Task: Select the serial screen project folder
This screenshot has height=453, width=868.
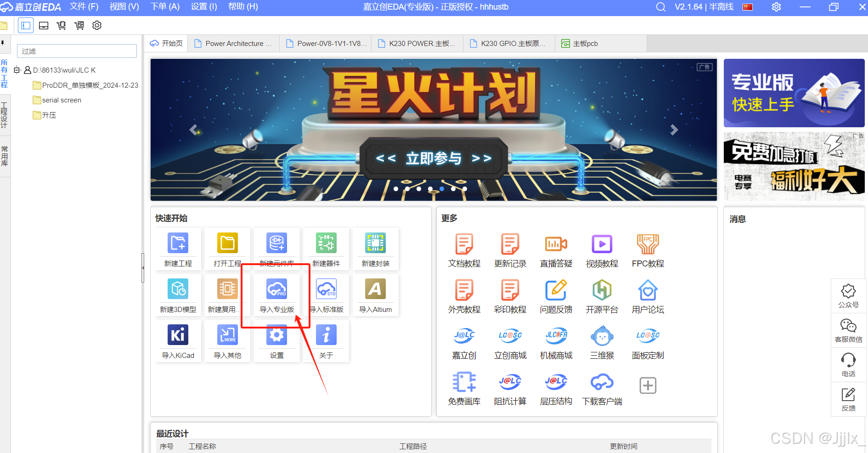Action: click(x=57, y=100)
